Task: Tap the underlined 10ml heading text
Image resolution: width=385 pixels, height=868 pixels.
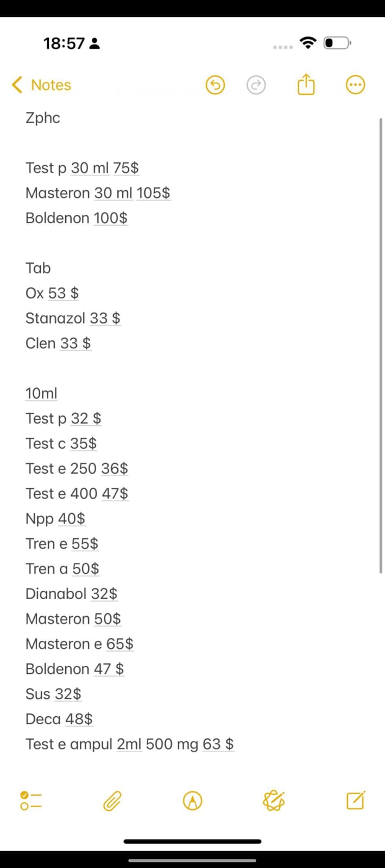Action: click(x=41, y=393)
